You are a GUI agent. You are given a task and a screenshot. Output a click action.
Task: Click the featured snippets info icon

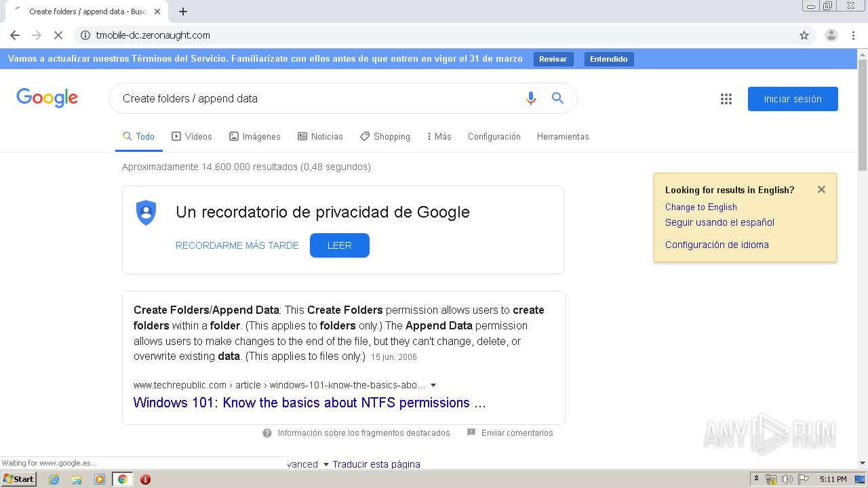point(267,433)
